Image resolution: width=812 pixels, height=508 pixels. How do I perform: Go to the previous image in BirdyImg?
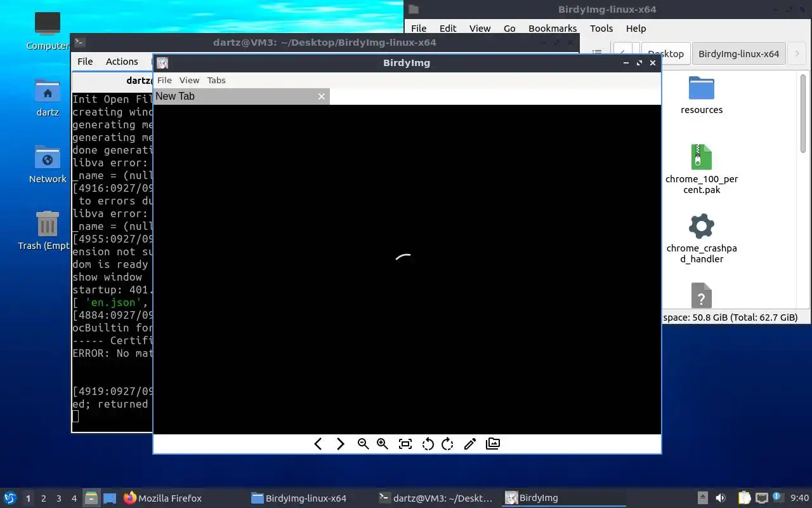point(318,444)
